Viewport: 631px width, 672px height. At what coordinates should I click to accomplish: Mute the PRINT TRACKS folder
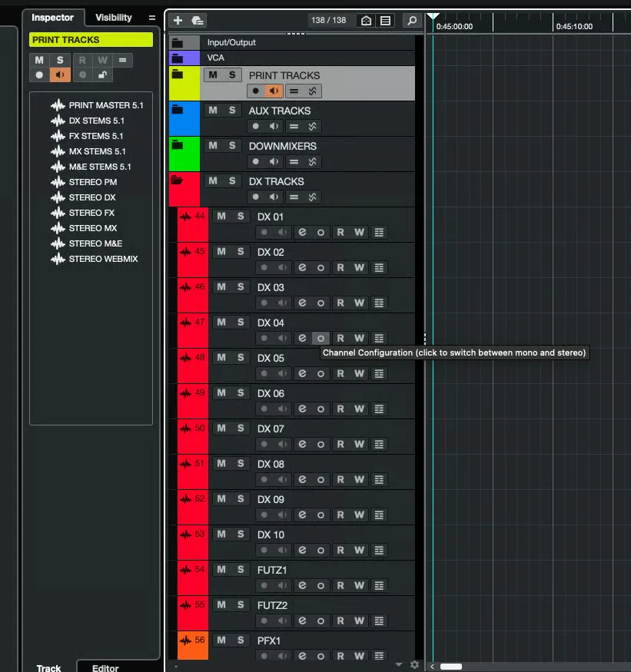[213, 75]
